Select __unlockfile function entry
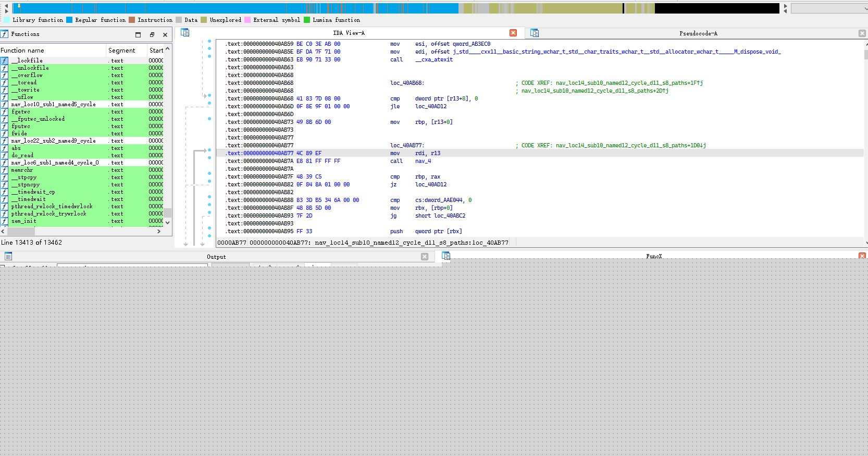 [82, 68]
